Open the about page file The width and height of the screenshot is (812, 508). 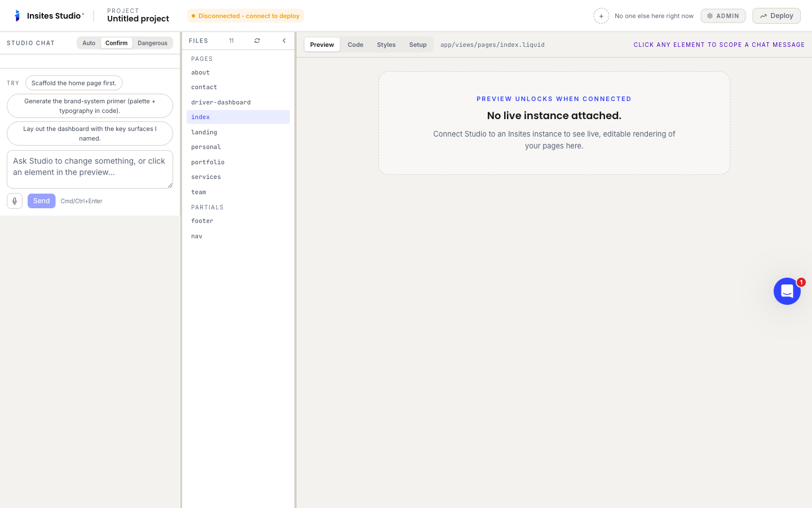pyautogui.click(x=238, y=72)
